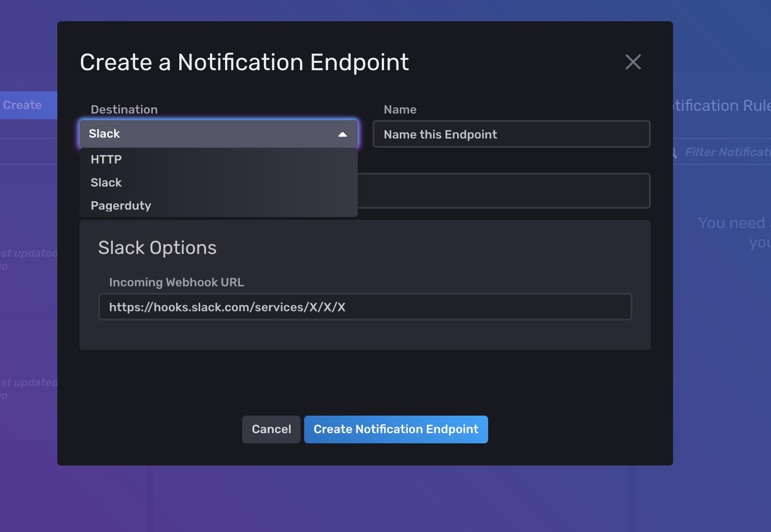
Task: Click the magnifier icon beside Filter Notification
Action: [673, 152]
